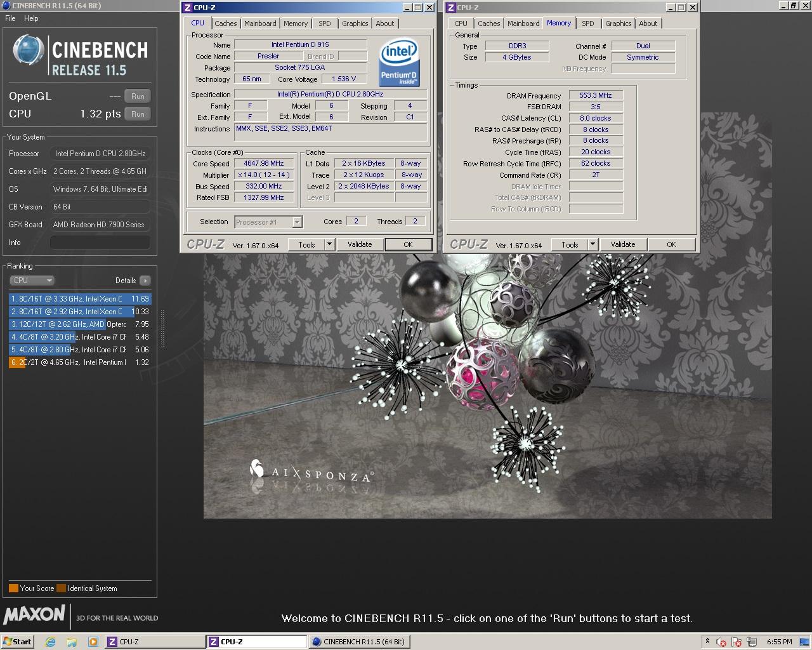Select Graphics tab in right CPU-Z window
Viewport: 812px width, 650px height.
(619, 23)
